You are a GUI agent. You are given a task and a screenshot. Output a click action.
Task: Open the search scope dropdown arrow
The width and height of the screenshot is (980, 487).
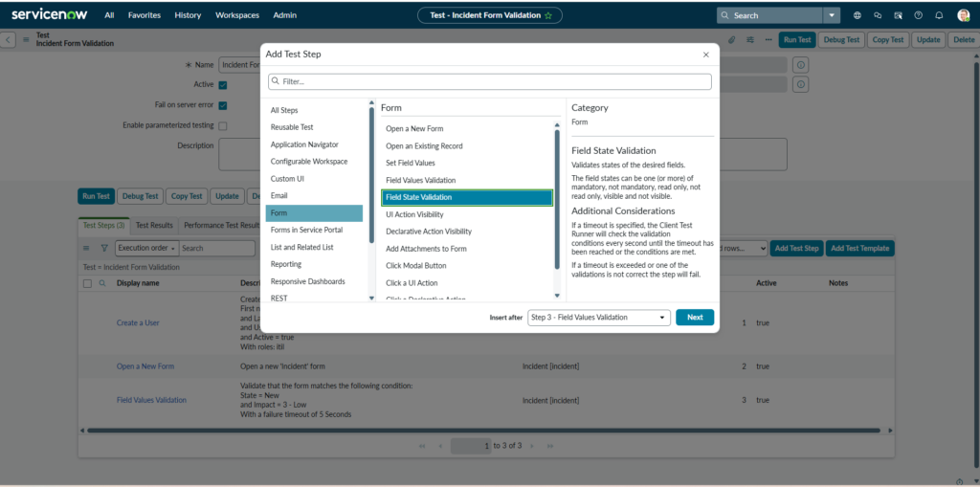coord(833,15)
